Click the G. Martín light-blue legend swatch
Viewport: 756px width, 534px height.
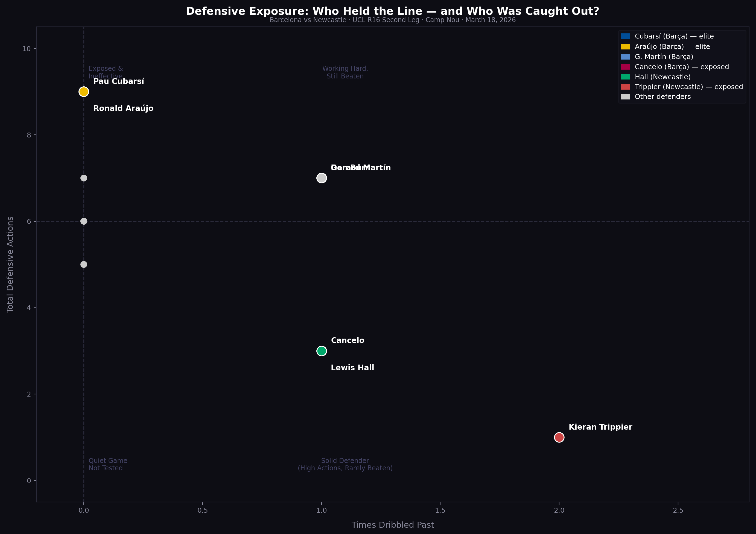point(625,57)
